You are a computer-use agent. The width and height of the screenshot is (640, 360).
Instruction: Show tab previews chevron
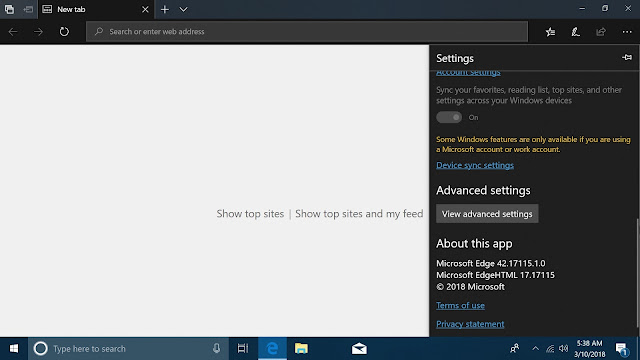coord(183,9)
